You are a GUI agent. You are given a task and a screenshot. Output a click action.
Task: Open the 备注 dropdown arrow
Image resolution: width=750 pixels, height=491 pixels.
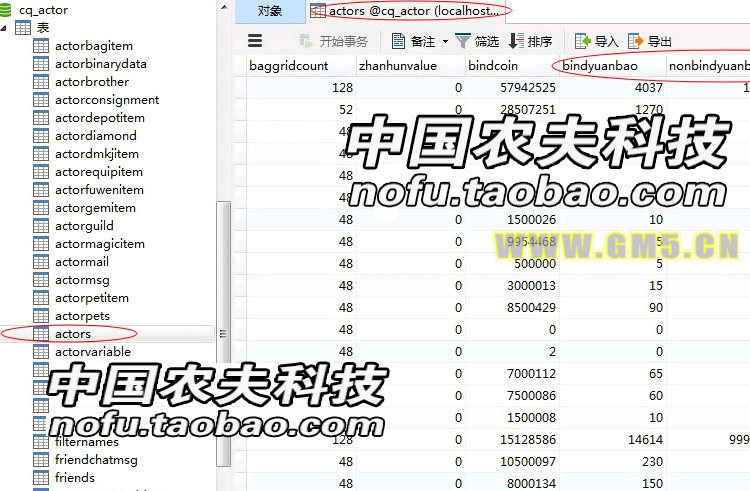[x=445, y=42]
